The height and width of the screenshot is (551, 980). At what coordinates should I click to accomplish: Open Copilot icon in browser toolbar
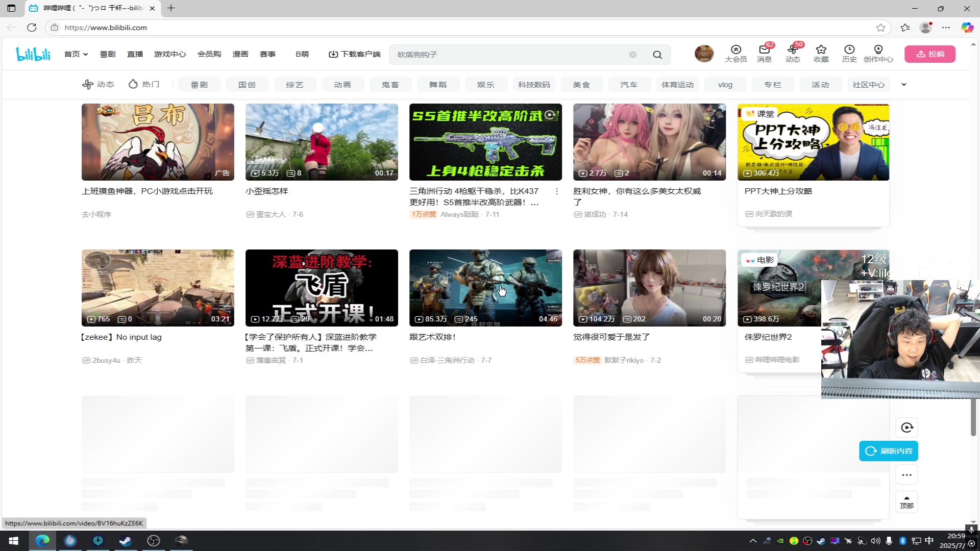click(967, 28)
